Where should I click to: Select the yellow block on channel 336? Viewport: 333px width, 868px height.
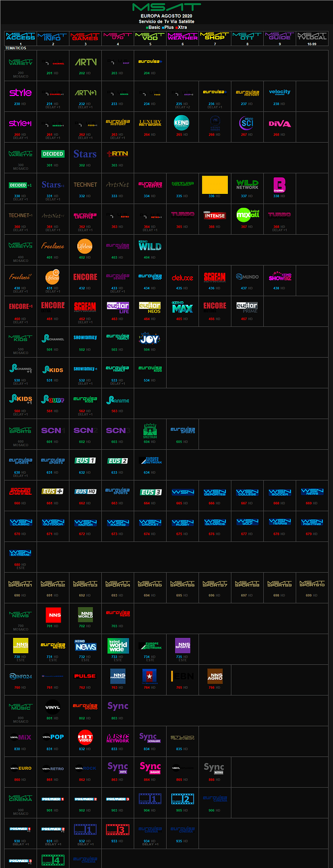click(215, 185)
